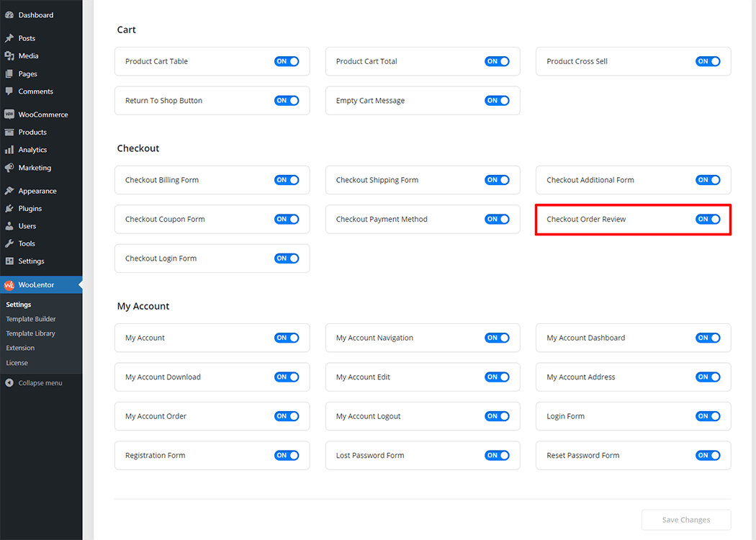Toggle the Reset Password Form switch
The width and height of the screenshot is (756, 540).
point(707,455)
